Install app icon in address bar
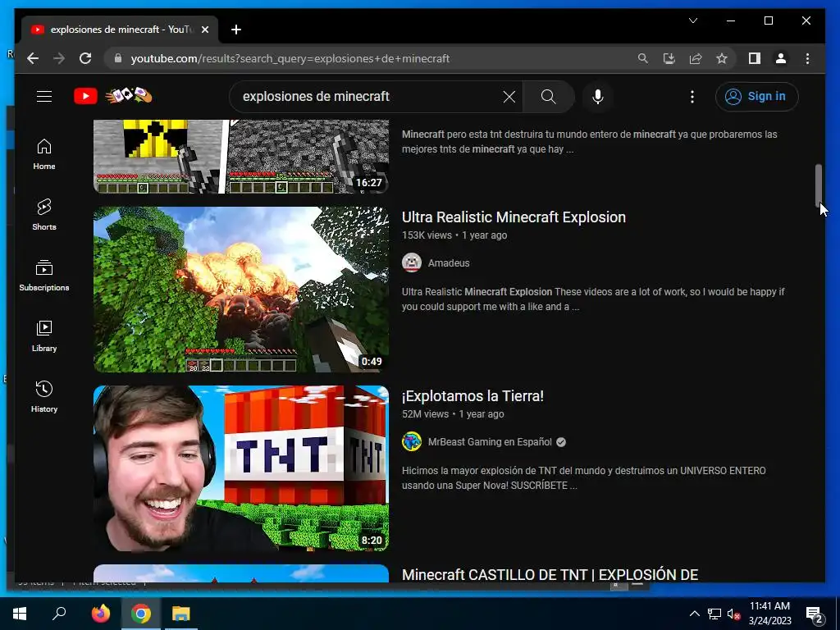This screenshot has width=840, height=630. [x=669, y=58]
